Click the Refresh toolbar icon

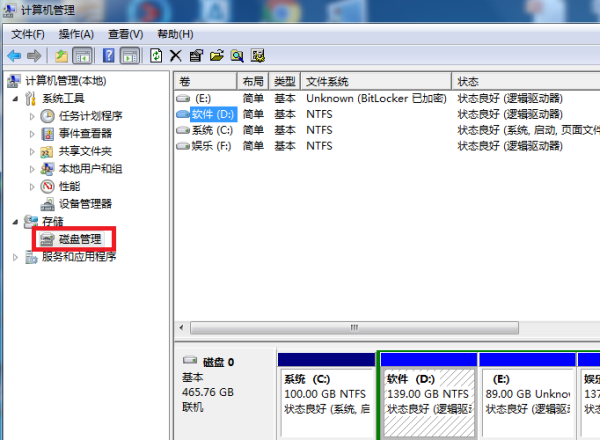pos(156,56)
